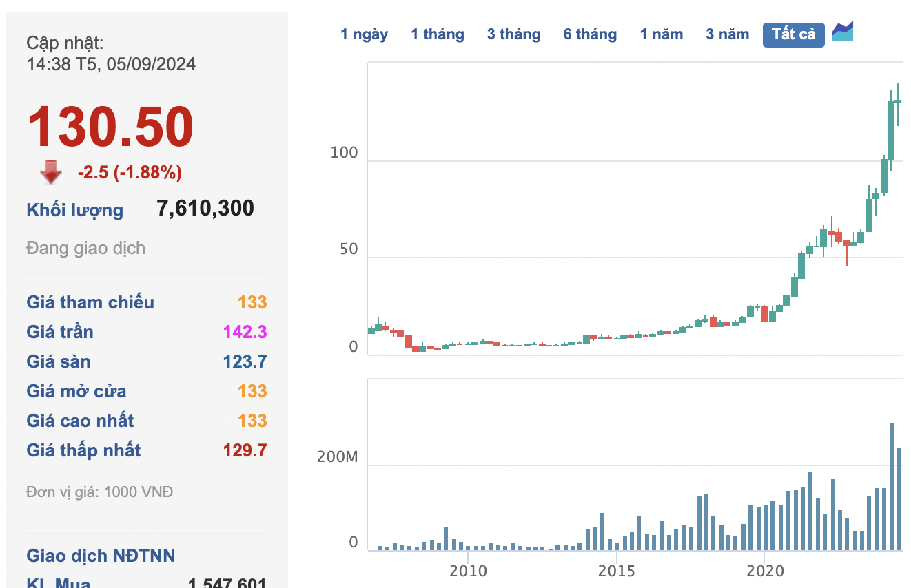This screenshot has height=588, width=911.
Task: Click the 2015 label on the time axis
Action: [x=616, y=571]
